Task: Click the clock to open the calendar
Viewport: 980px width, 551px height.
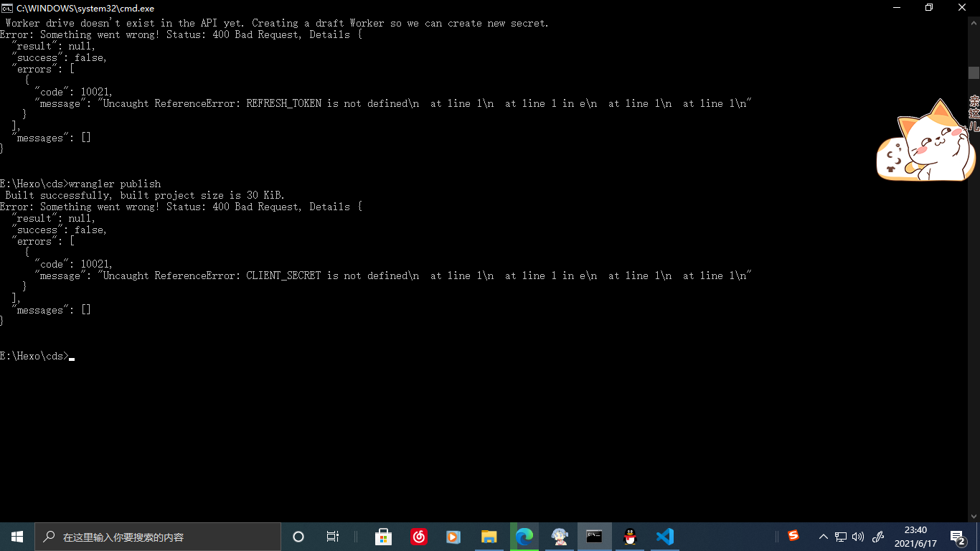Action: click(915, 536)
